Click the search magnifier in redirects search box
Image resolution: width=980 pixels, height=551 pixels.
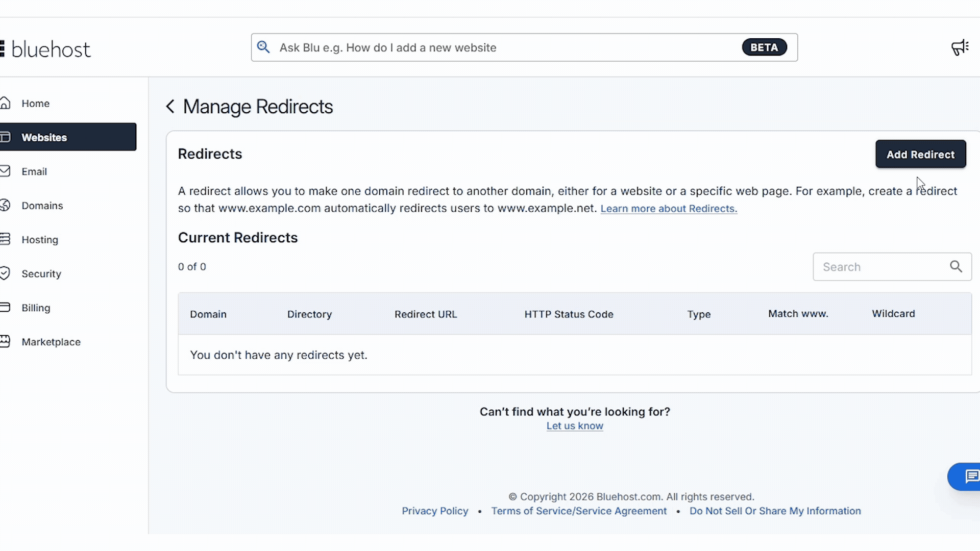point(956,266)
